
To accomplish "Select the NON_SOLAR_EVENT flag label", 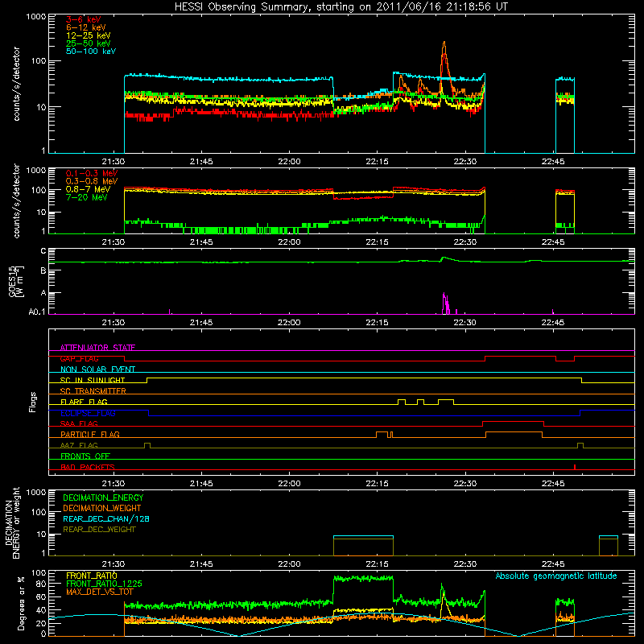I will (x=97, y=369).
